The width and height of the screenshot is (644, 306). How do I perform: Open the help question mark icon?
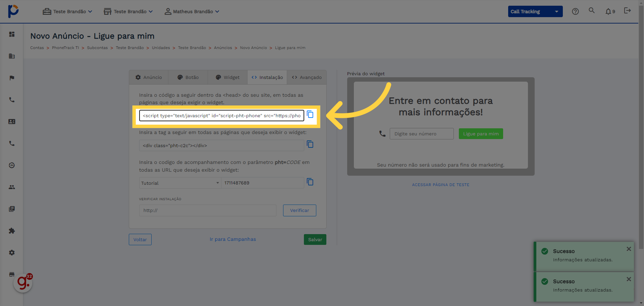pyautogui.click(x=575, y=11)
